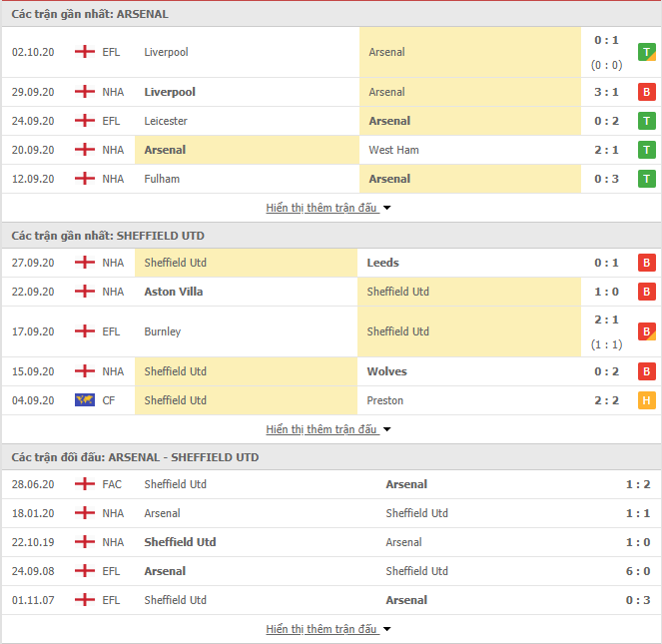
Task: Click the England flag on 17.09.20 row
Action: pos(85,331)
